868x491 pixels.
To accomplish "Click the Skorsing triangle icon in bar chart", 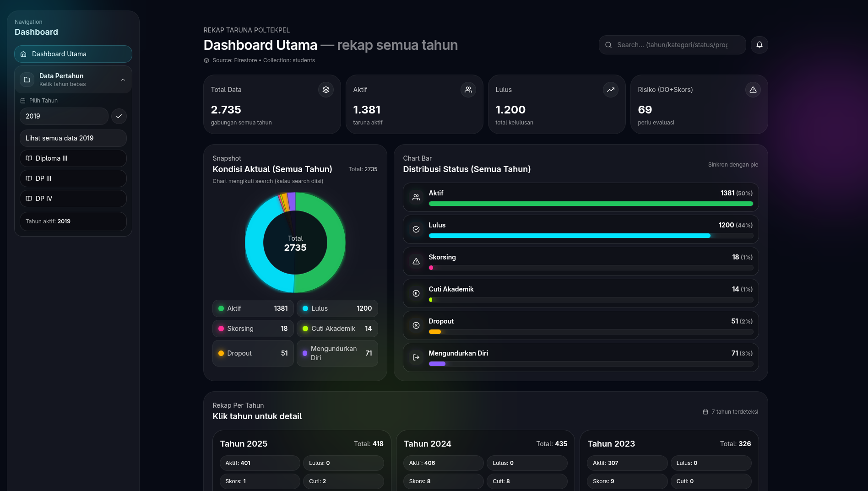I will point(416,261).
